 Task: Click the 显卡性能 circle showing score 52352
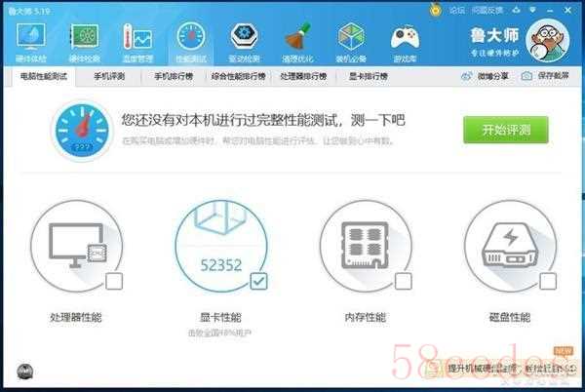pos(221,246)
